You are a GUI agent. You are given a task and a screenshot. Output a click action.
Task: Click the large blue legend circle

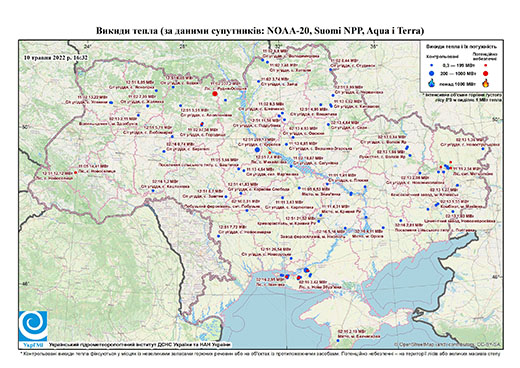pyautogui.click(x=432, y=73)
